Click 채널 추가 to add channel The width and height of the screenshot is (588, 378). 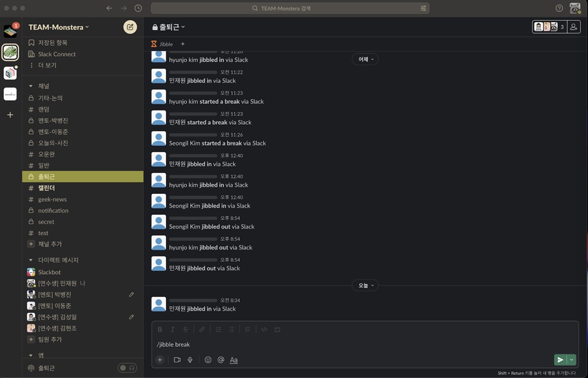point(50,244)
